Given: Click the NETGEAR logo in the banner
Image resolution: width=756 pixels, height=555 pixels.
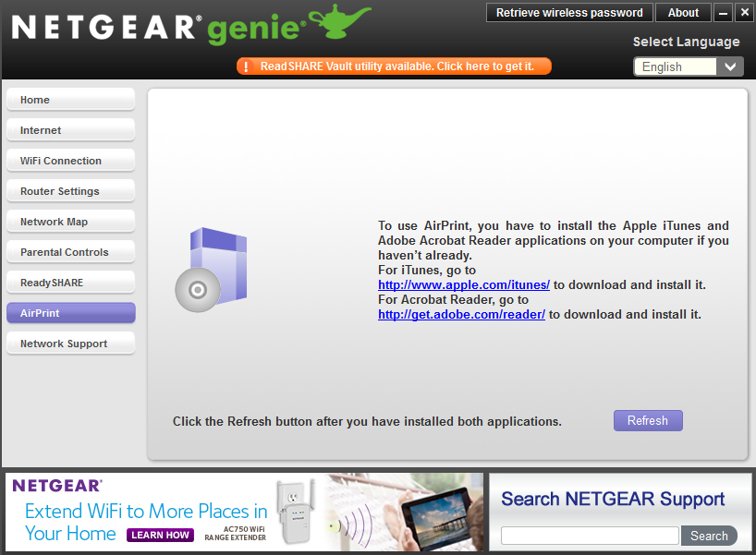Looking at the screenshot, I should [57, 486].
